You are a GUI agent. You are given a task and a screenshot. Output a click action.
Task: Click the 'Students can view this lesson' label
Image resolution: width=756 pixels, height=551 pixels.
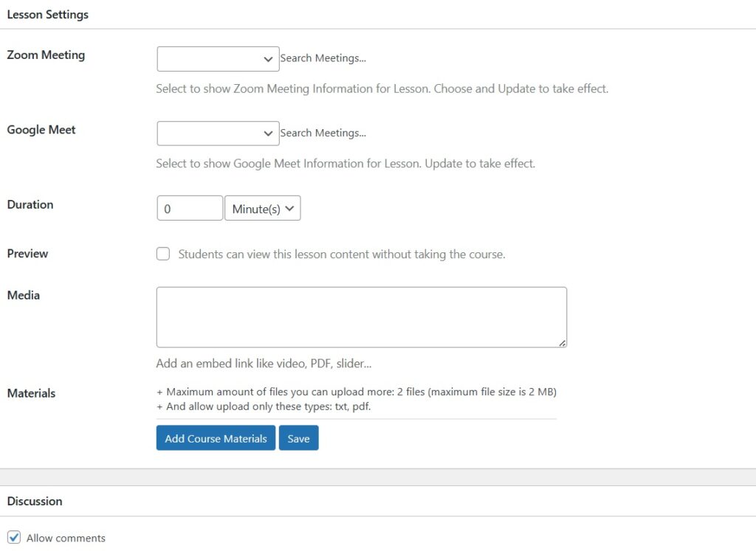tap(341, 254)
